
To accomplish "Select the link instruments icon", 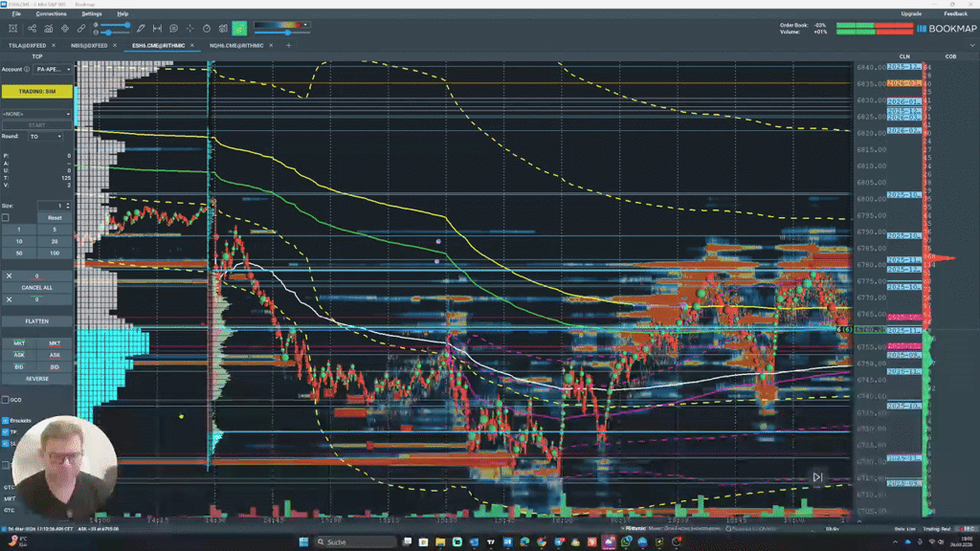I will (80, 27).
